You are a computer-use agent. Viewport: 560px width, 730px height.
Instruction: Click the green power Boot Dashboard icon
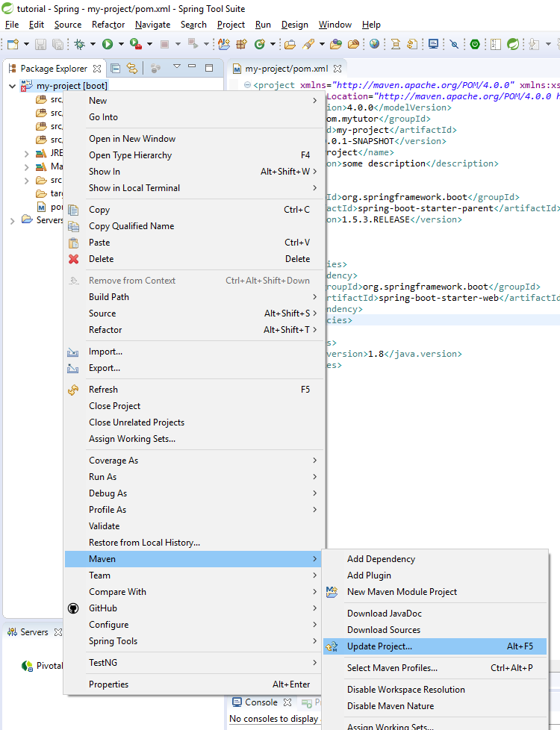coord(475,44)
